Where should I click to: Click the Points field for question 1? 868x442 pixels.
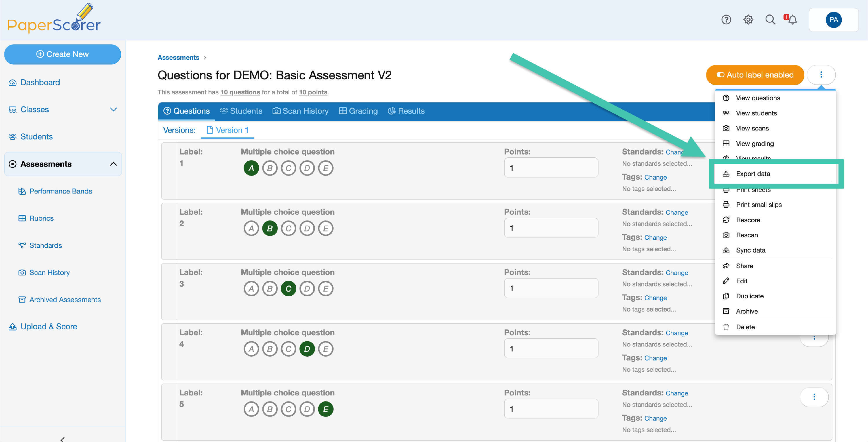click(551, 168)
